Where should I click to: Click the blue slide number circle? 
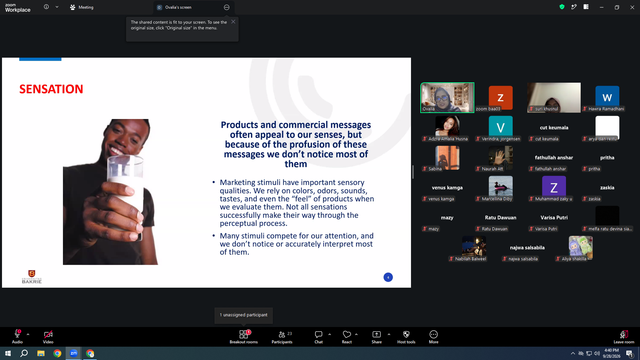point(388,277)
